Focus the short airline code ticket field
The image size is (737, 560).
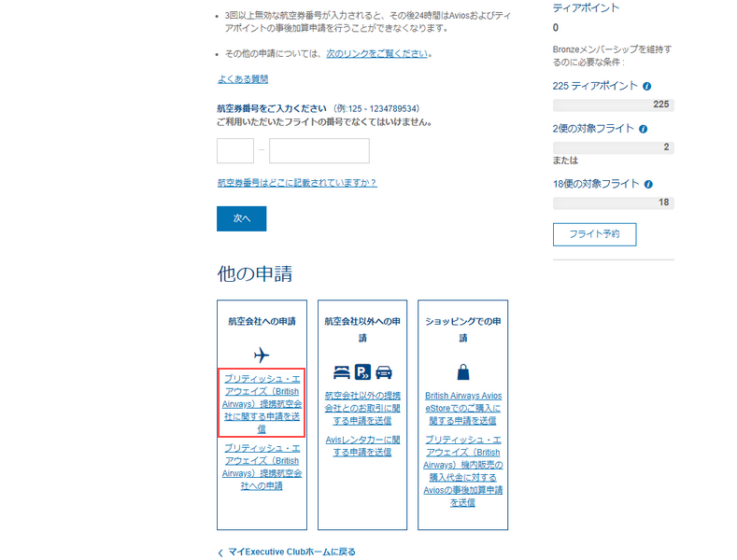pos(235,150)
